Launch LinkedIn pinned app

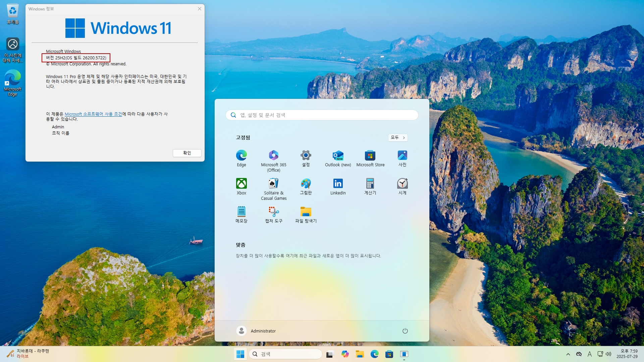tap(338, 184)
